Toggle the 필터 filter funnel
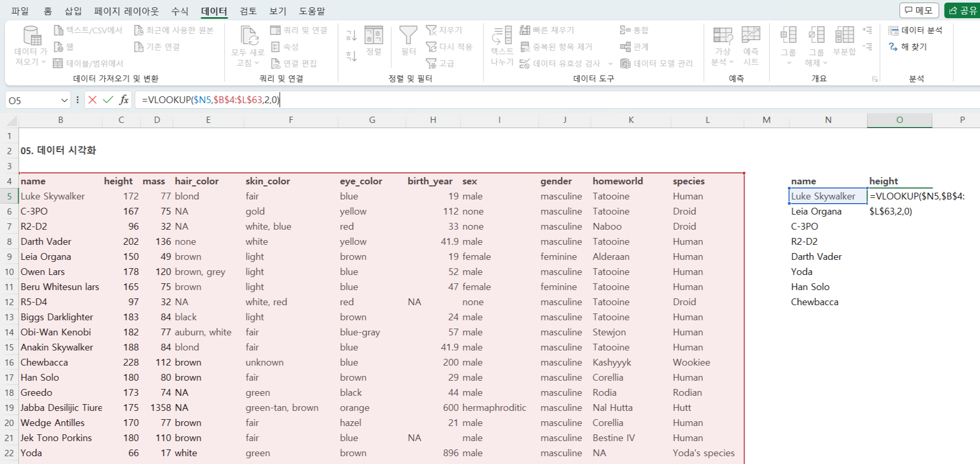This screenshot has height=464, width=980. pos(408,41)
